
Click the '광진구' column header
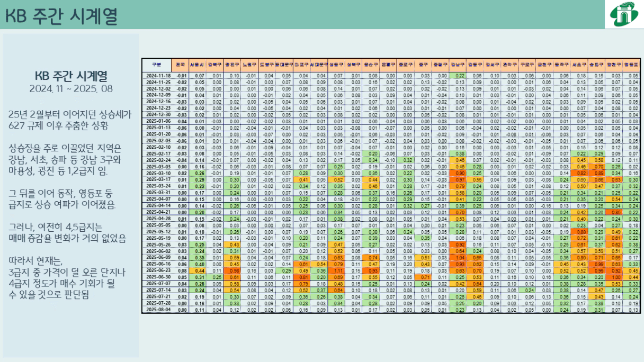(232, 64)
